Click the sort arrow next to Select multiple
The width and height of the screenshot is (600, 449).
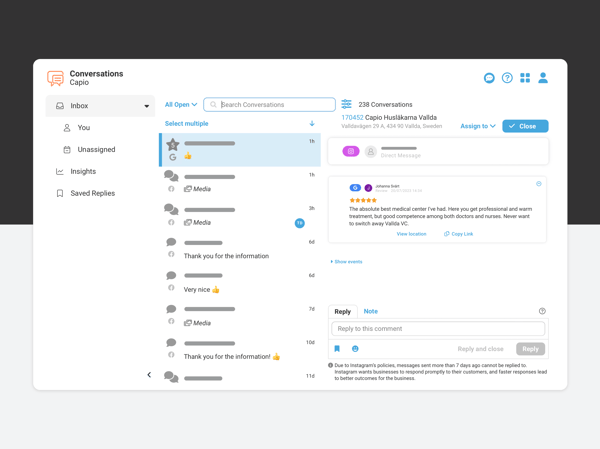pos(312,123)
